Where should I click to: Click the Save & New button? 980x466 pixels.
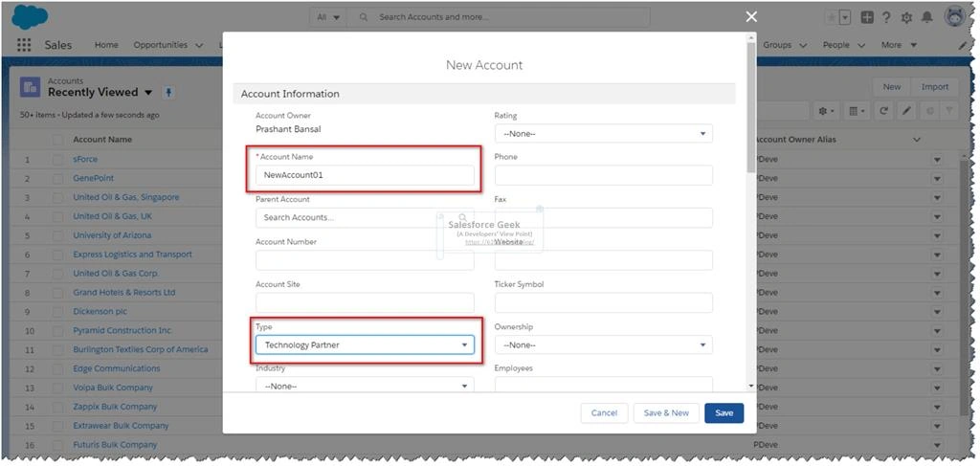[666, 413]
